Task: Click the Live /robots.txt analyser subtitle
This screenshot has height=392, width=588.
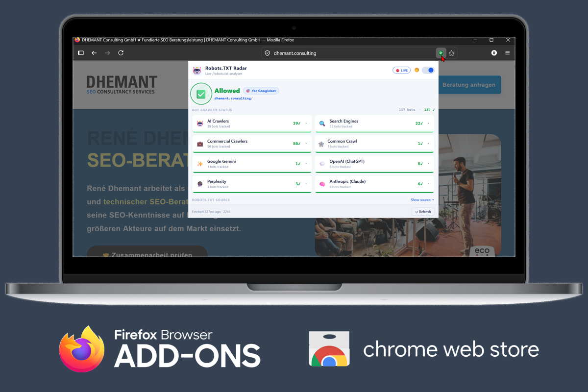Action: pyautogui.click(x=223, y=73)
